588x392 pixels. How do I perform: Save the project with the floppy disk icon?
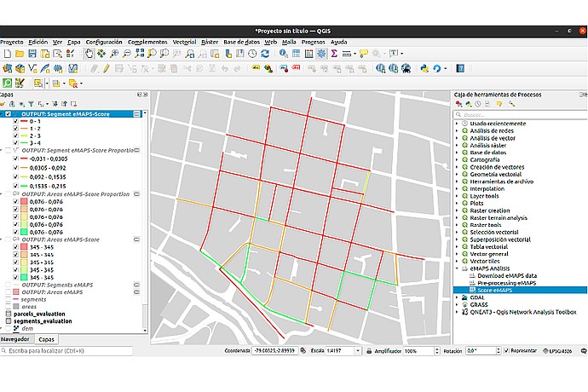tap(32, 54)
